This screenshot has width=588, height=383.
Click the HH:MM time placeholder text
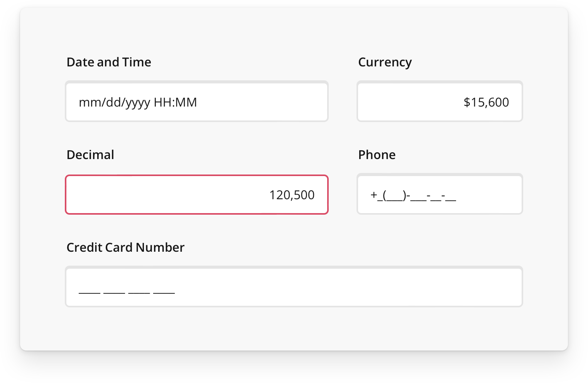175,102
